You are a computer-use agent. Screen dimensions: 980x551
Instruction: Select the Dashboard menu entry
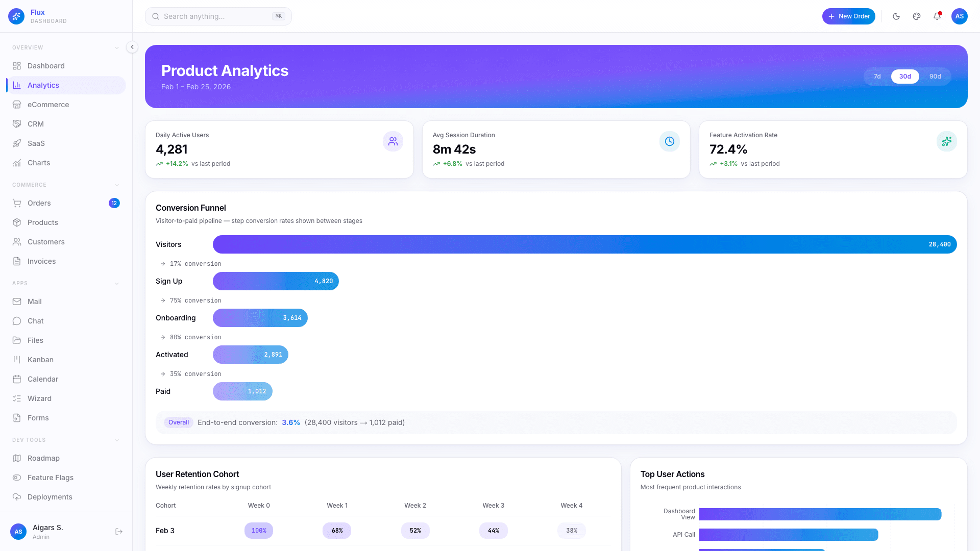click(46, 66)
